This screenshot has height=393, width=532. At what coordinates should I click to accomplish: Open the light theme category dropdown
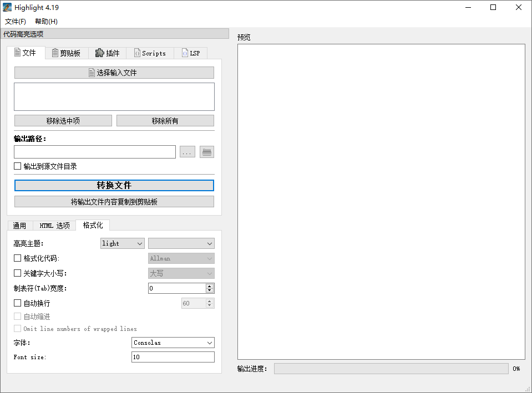click(x=123, y=243)
